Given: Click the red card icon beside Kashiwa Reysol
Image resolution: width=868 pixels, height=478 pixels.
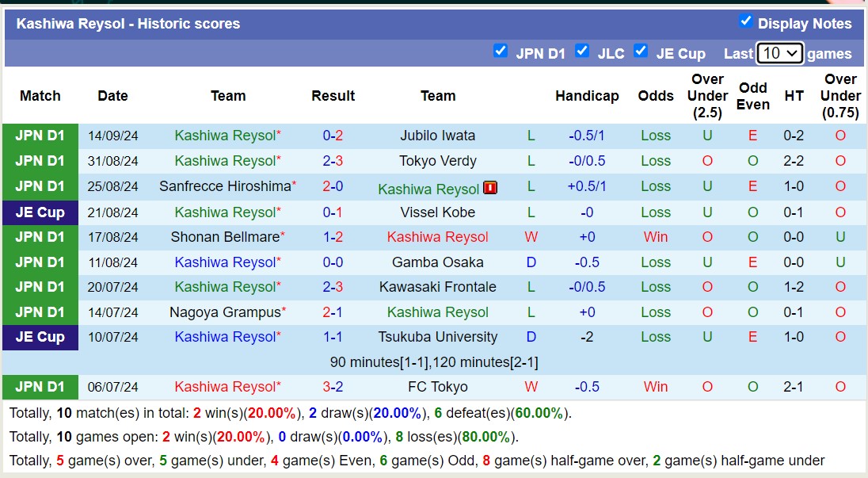Looking at the screenshot, I should 490,188.
